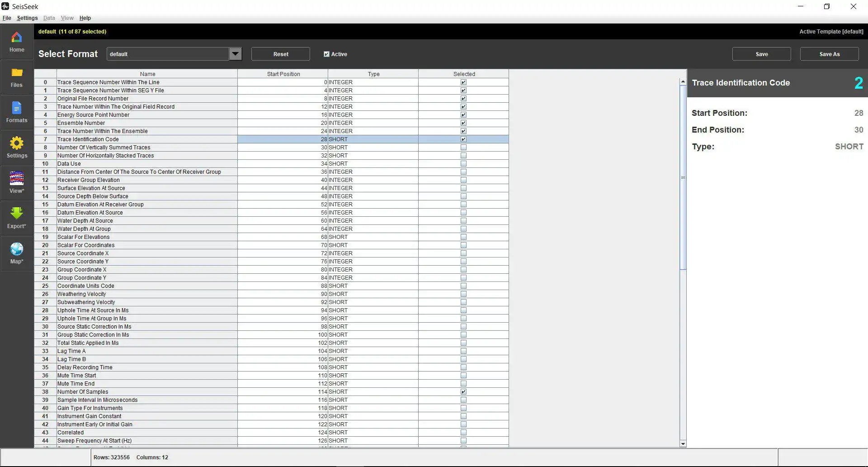Select the Instrument Gain Constant row
Viewport: 868px width, 467px height.
click(272, 416)
